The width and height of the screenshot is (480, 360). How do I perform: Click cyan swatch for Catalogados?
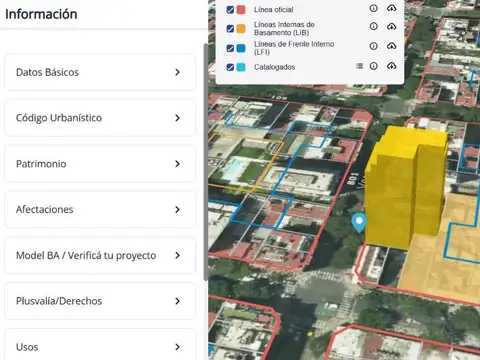tap(241, 67)
